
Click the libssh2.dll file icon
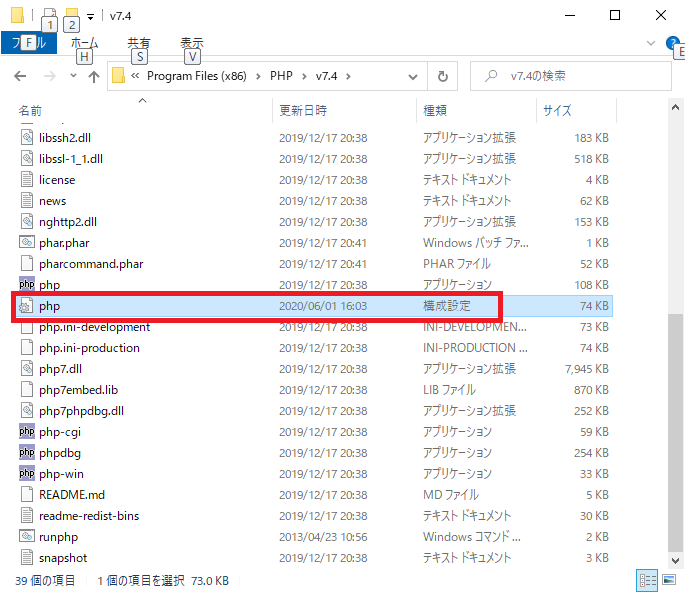click(27, 138)
